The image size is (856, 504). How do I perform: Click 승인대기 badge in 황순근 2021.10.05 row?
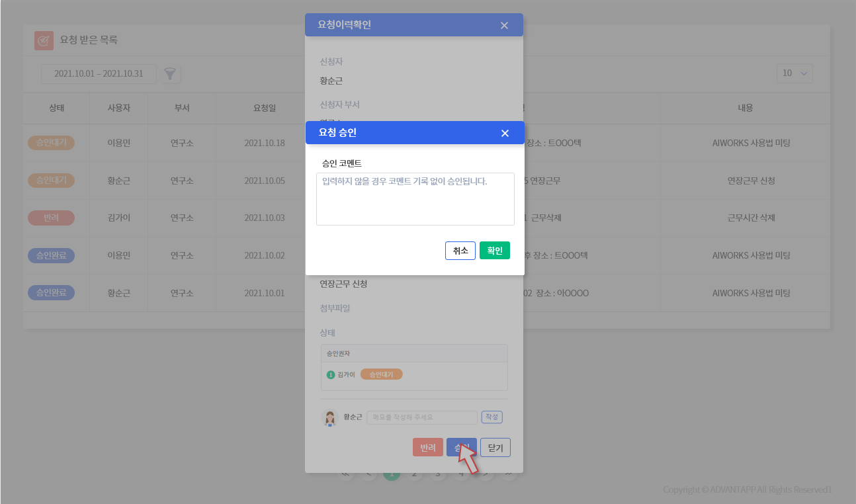(x=51, y=181)
